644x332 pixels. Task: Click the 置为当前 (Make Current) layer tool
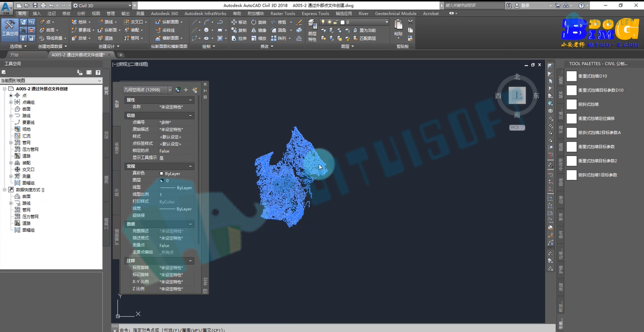click(364, 30)
